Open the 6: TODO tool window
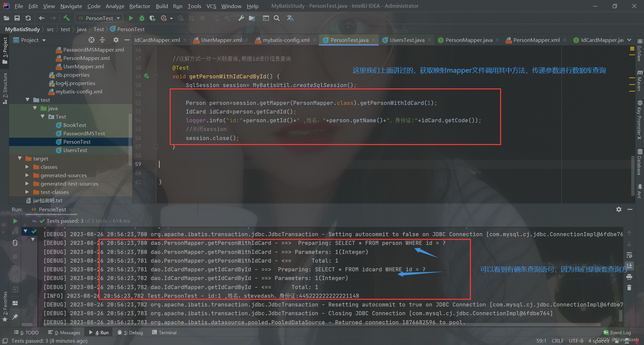The image size is (644, 345). pyautogui.click(x=26, y=333)
